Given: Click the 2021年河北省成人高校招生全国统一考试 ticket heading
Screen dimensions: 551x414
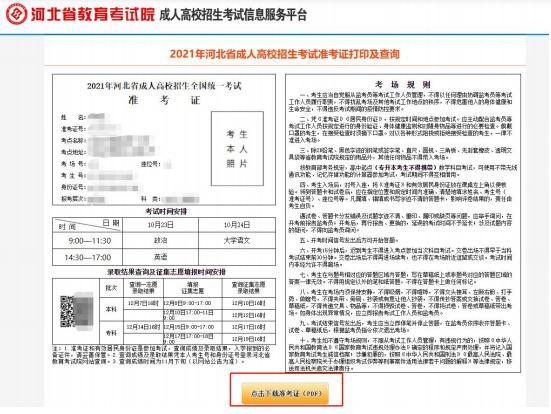Looking at the screenshot, I should 164,85.
